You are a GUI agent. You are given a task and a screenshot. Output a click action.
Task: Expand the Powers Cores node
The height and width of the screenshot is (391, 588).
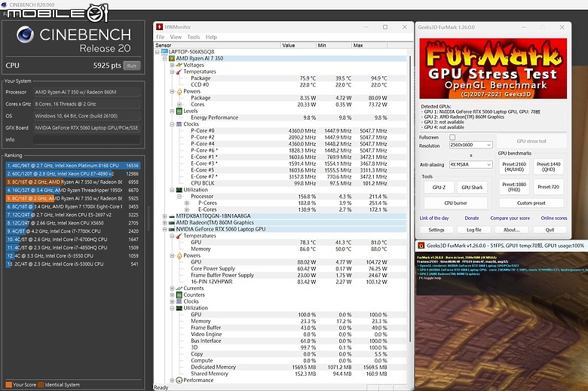(x=179, y=104)
